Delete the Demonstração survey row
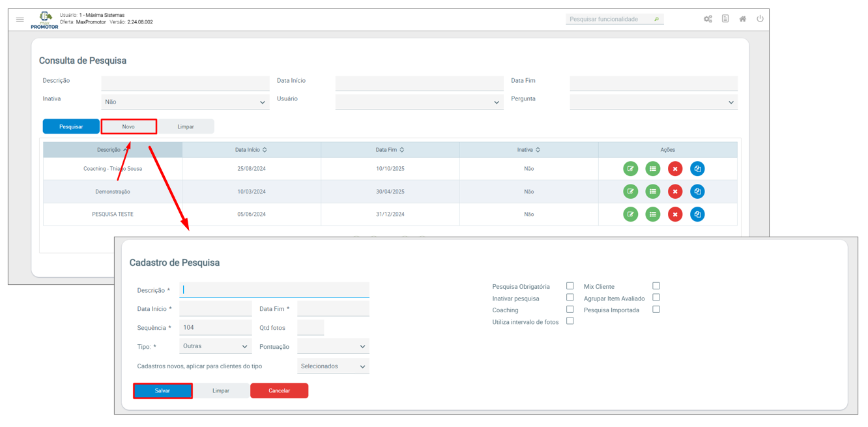868x427 pixels. point(675,192)
